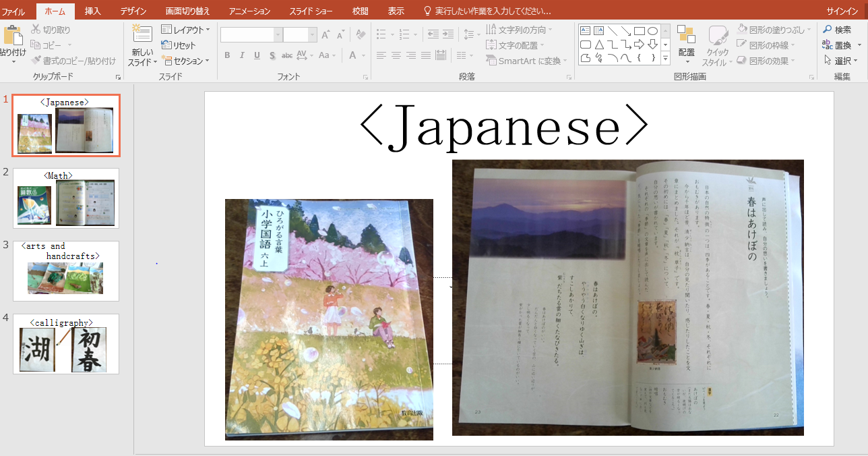The height and width of the screenshot is (456, 868).
Task: Open Find (検索) with the magnifier
Action: (x=837, y=30)
